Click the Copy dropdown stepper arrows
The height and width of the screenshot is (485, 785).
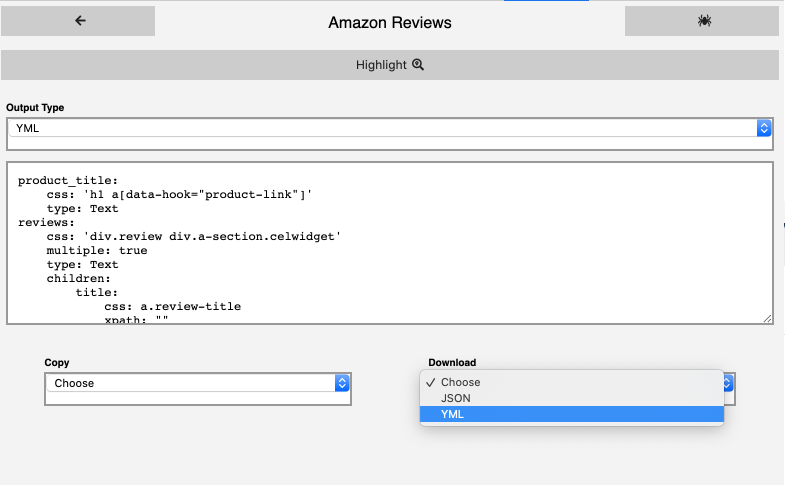342,383
